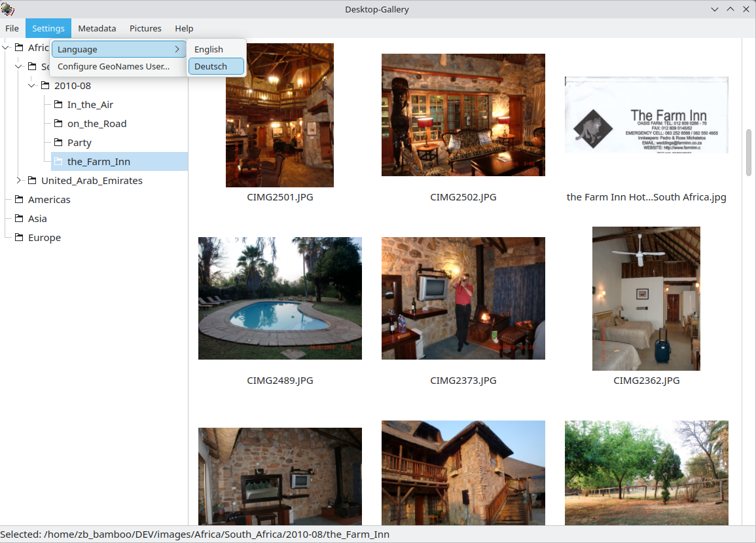Viewport: 756px width, 543px height.
Task: Collapse the 2010-08 folder node
Action: click(x=32, y=86)
